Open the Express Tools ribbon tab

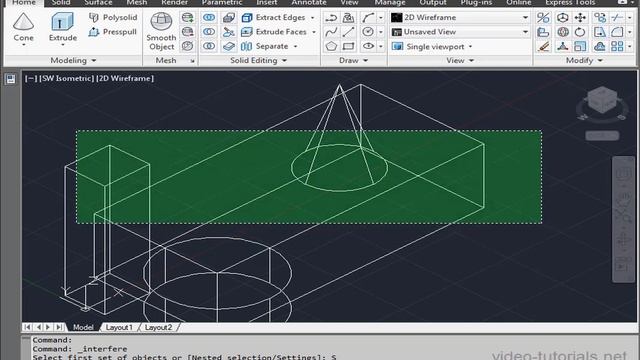(x=570, y=2)
